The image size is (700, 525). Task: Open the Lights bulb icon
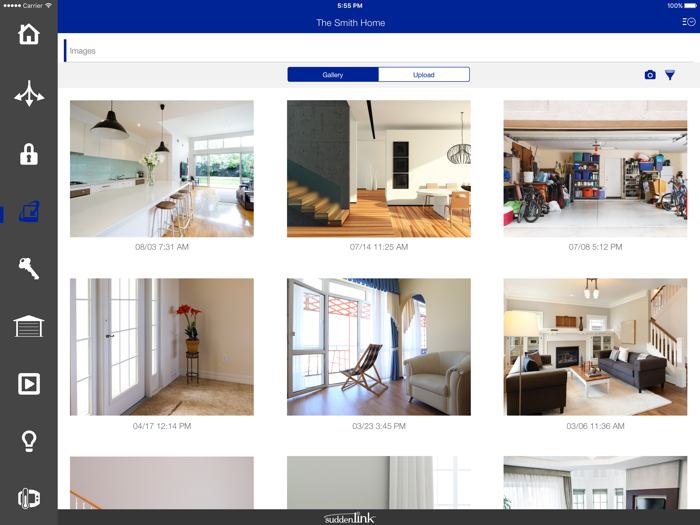point(29,441)
